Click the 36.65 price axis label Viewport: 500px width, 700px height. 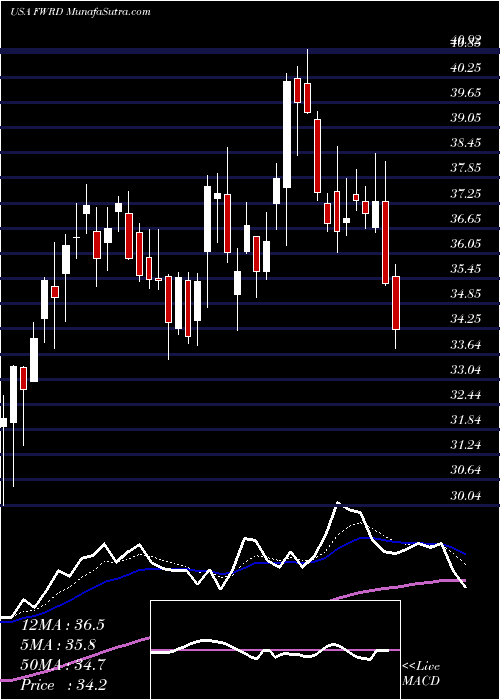[466, 219]
